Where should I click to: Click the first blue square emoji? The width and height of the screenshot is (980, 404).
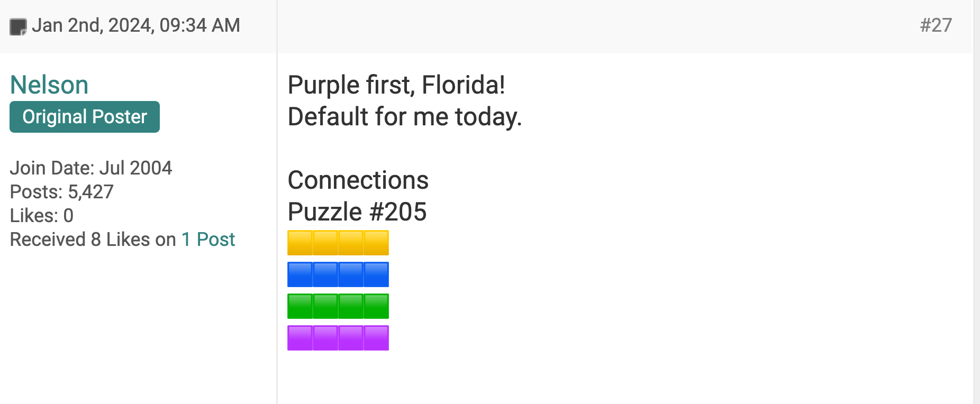tap(300, 274)
